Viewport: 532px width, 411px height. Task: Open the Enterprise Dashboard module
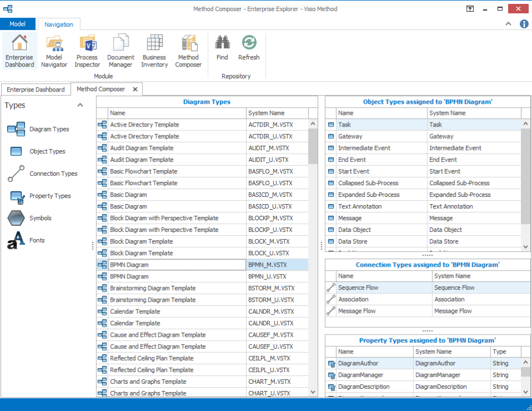[x=19, y=50]
